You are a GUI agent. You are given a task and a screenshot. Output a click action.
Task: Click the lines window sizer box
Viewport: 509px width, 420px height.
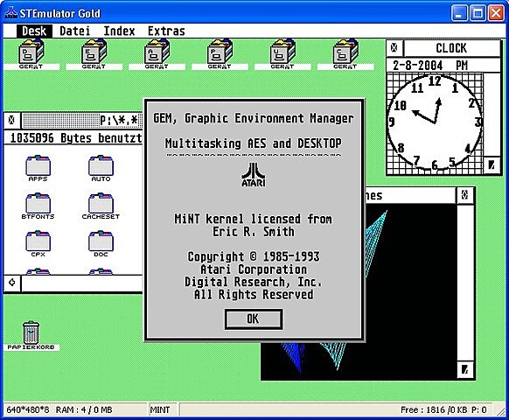click(465, 370)
